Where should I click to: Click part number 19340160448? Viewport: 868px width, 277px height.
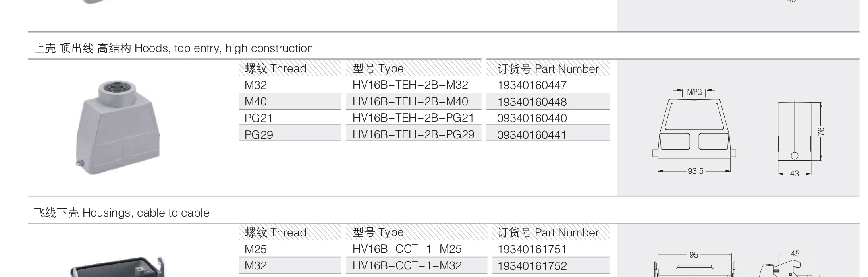(532, 102)
